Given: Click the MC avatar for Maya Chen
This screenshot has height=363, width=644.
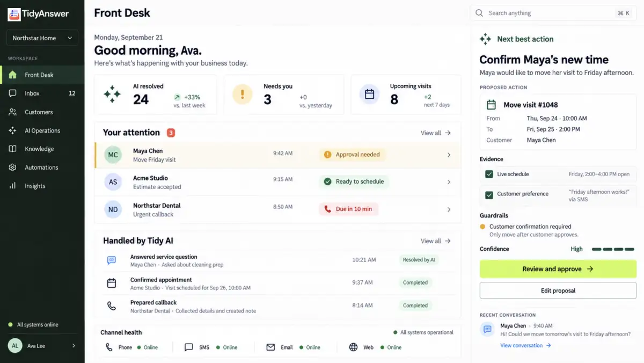Looking at the screenshot, I should (113, 155).
